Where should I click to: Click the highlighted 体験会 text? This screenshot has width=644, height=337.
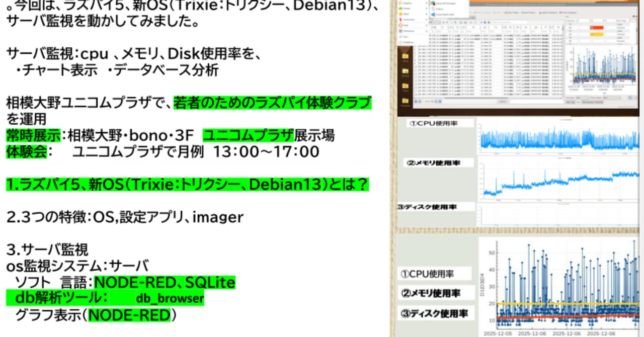point(27,151)
